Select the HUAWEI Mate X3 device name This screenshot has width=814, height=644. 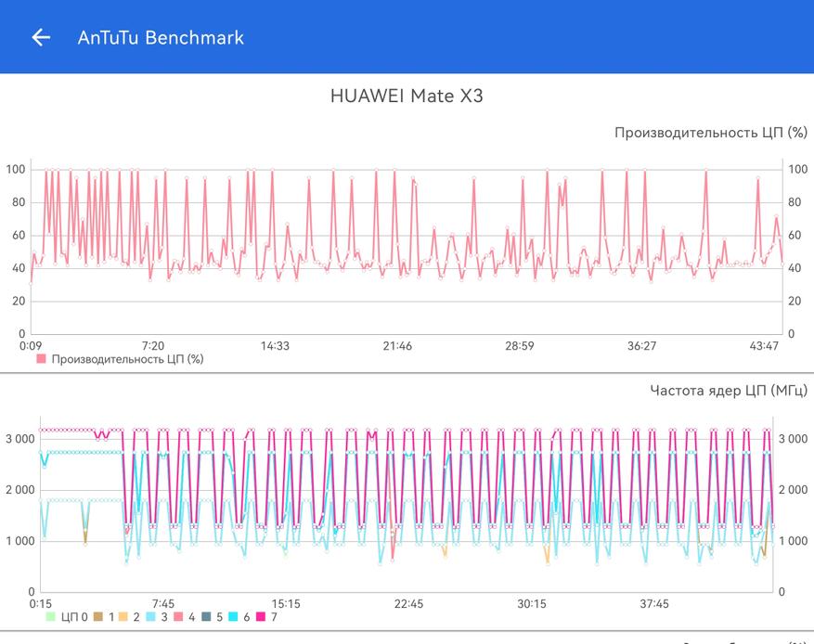[x=407, y=96]
